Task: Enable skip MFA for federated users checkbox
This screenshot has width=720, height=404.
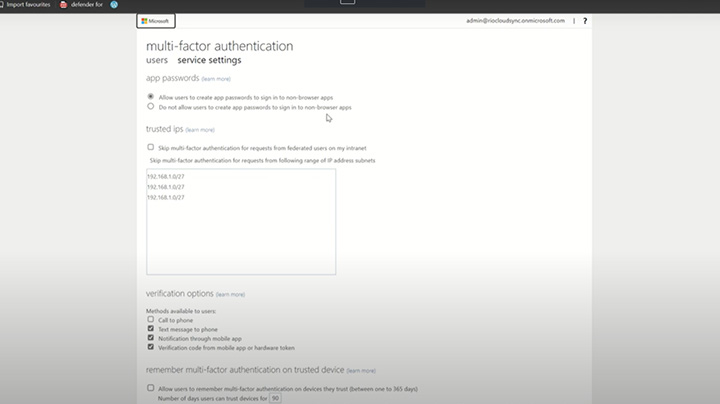Action: click(x=151, y=147)
